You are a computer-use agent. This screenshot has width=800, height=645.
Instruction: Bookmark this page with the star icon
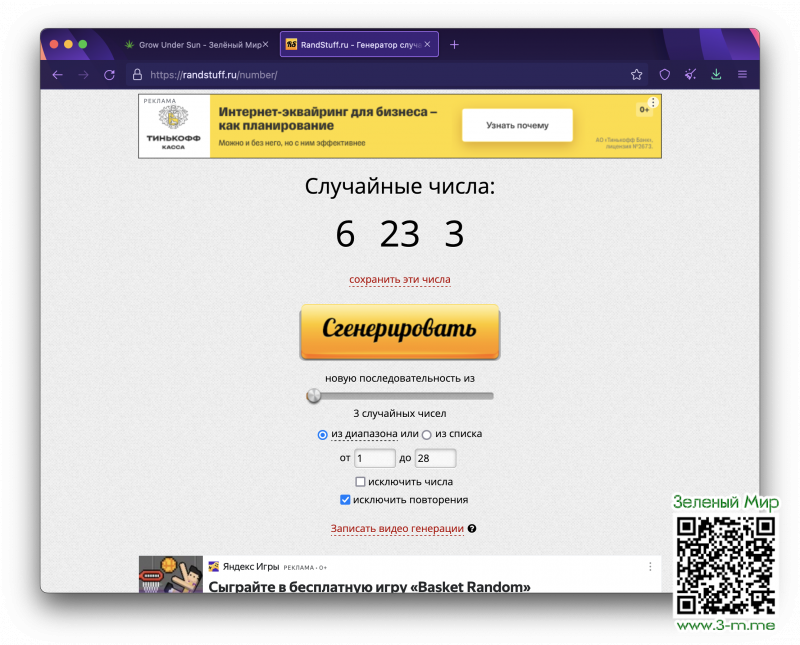pos(637,75)
